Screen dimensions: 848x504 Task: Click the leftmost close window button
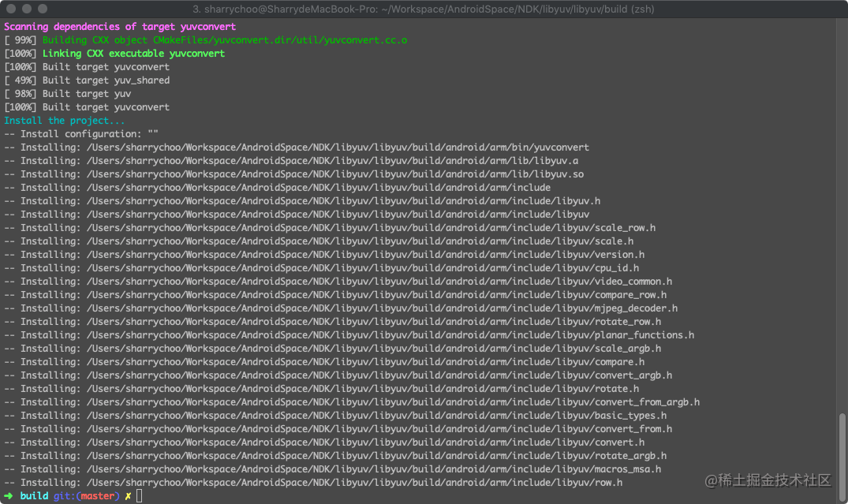click(x=10, y=9)
